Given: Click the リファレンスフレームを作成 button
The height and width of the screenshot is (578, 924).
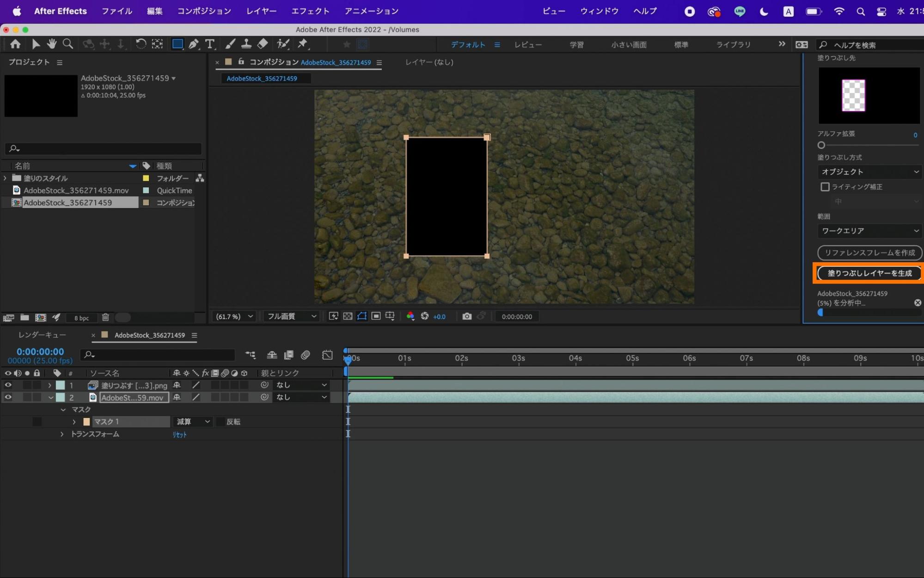Looking at the screenshot, I should coord(869,252).
